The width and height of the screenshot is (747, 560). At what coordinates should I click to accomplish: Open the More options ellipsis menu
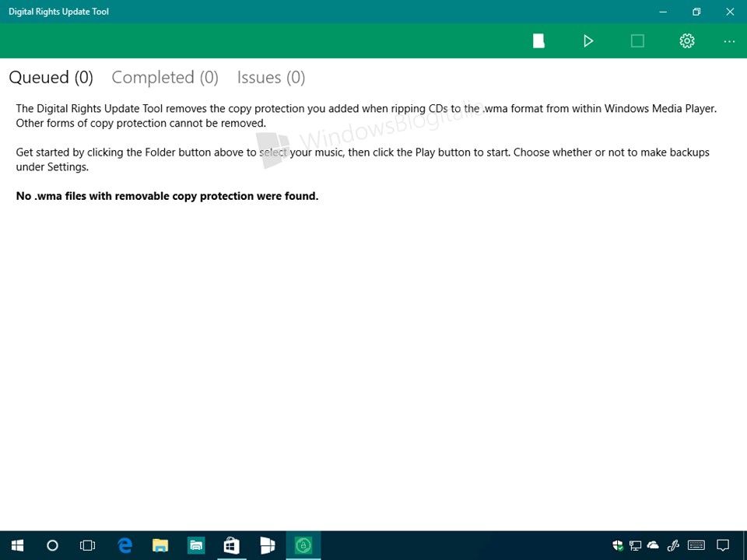point(729,41)
